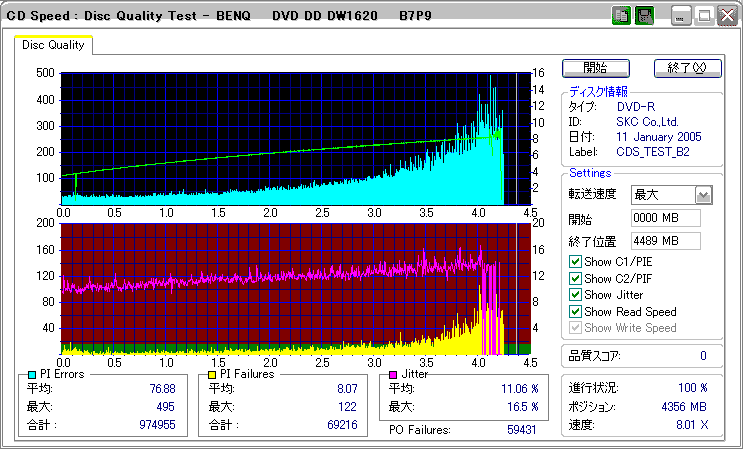
Task: Click the yellow PI Failures legend swatch
Action: click(213, 375)
